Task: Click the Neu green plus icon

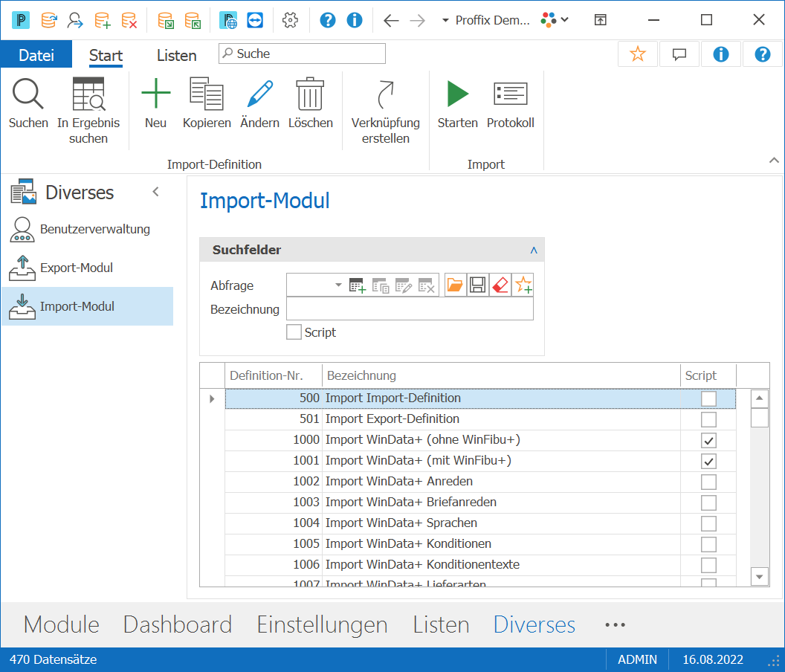Action: click(x=155, y=93)
